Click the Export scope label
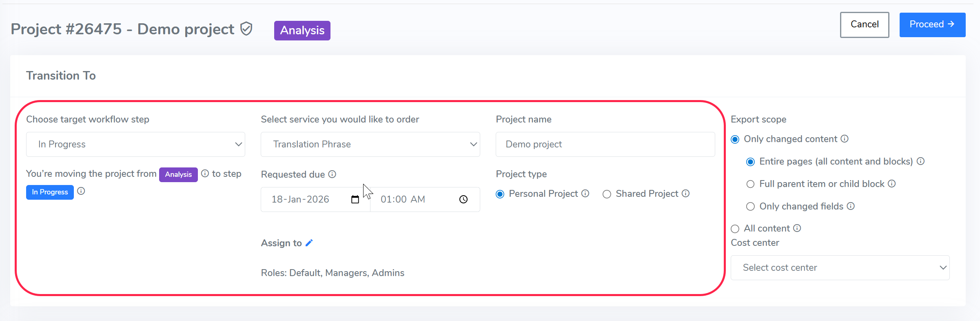The image size is (980, 321). point(758,119)
